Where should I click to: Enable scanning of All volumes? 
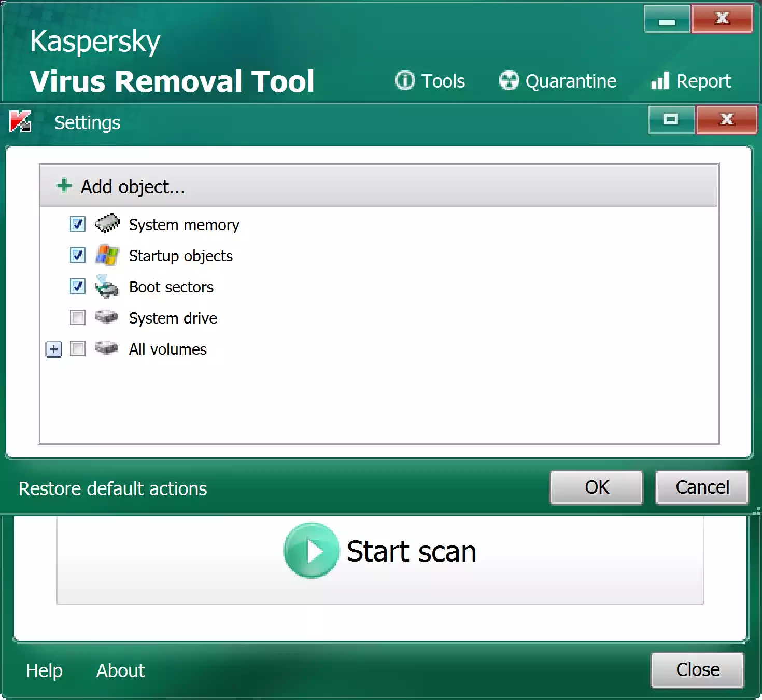tap(77, 349)
